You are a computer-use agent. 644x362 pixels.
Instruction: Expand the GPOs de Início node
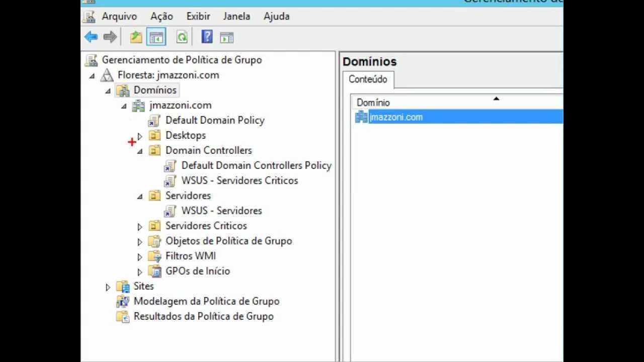(x=140, y=271)
